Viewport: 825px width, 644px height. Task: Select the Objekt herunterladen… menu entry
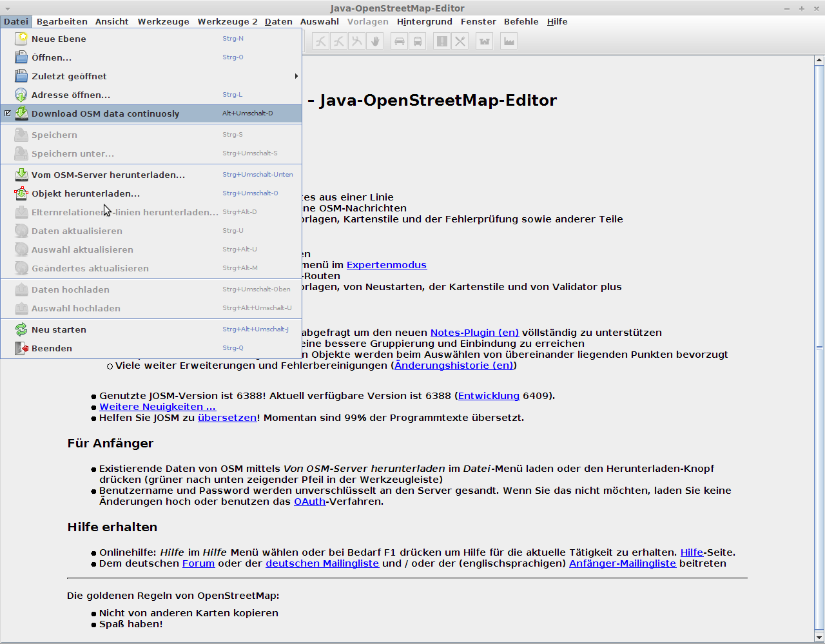point(85,193)
